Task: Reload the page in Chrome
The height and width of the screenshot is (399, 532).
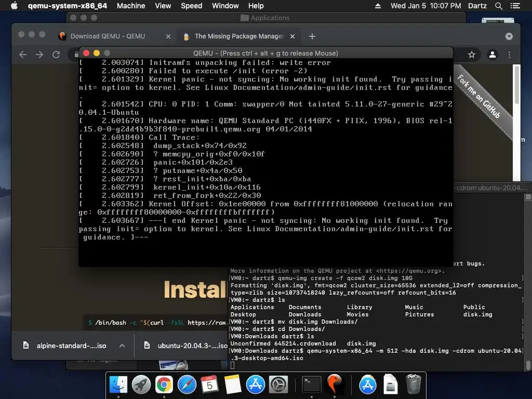Action: click(x=56, y=55)
